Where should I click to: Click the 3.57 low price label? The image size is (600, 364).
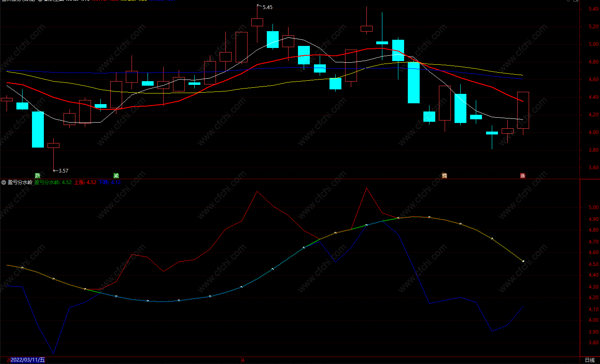coord(64,171)
